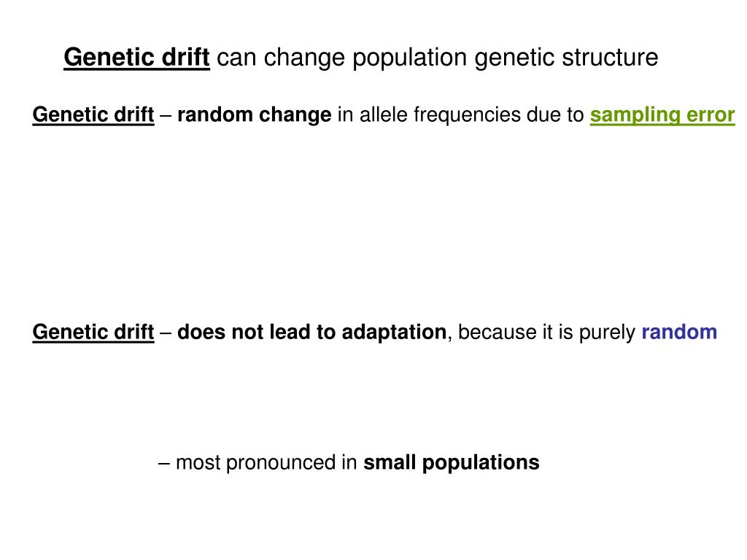Click the bold text "does not lead to adaptation"
747x560 pixels.
[311, 332]
